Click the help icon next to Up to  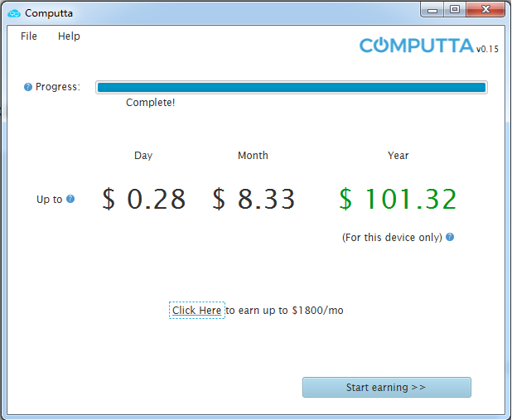70,199
